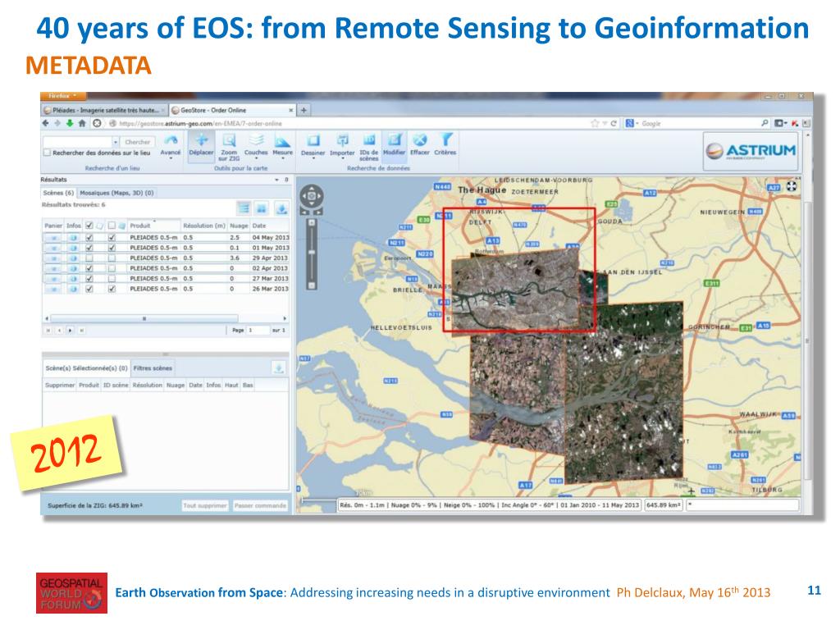Toggle quicklook checkbox for 27 Mar 2013 row
Screen dimensions: 840x630
(x=112, y=279)
